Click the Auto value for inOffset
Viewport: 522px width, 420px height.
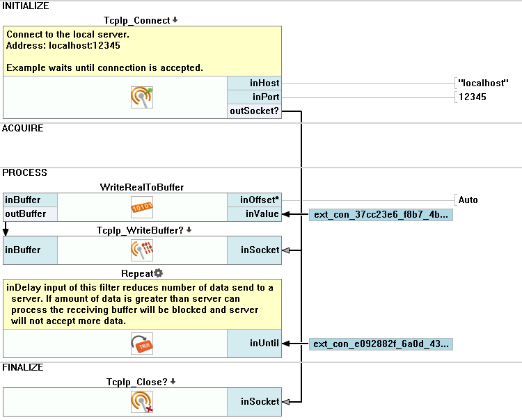pyautogui.click(x=468, y=200)
